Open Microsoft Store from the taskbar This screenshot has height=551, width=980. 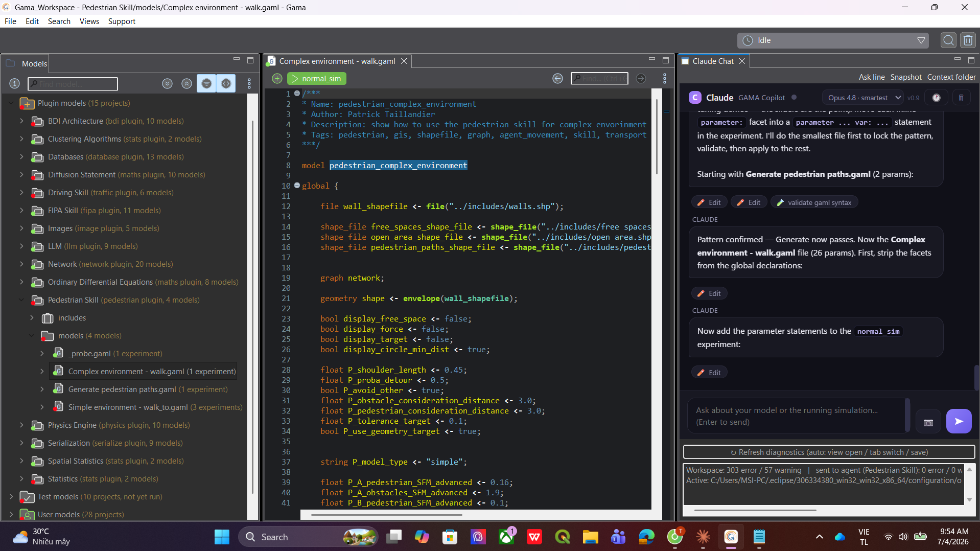[x=450, y=537]
